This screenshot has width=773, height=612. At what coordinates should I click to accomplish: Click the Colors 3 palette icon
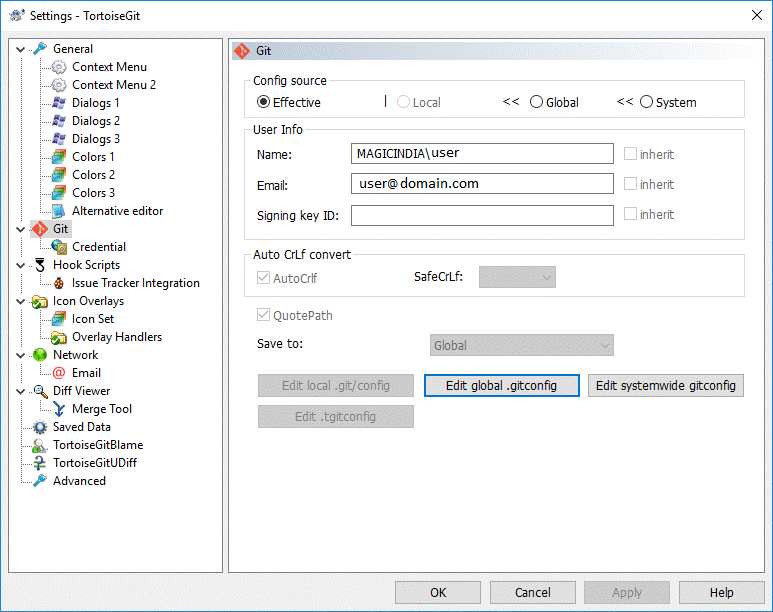59,193
